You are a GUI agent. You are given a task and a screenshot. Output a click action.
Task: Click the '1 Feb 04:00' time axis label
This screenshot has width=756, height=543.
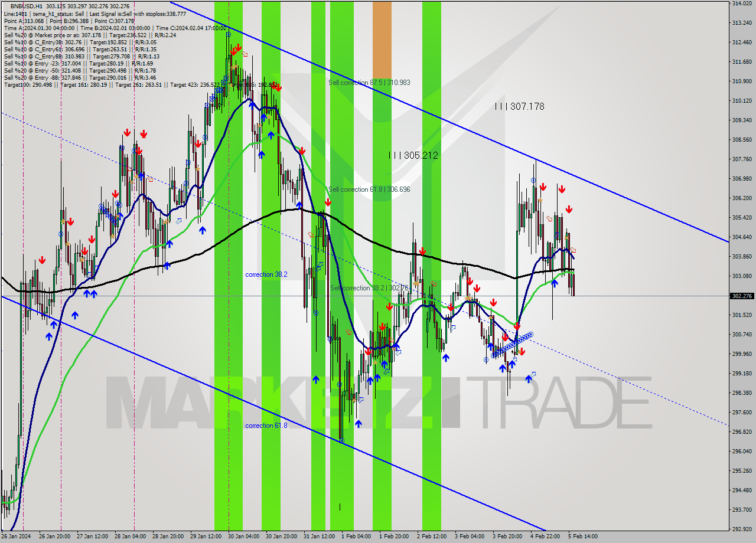[356, 537]
